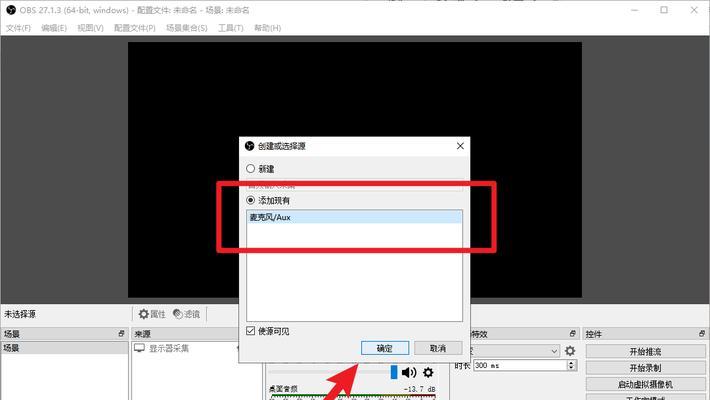Open source filters button 滤镜
Image resolution: width=710 pixels, height=400 pixels.
pos(186,314)
